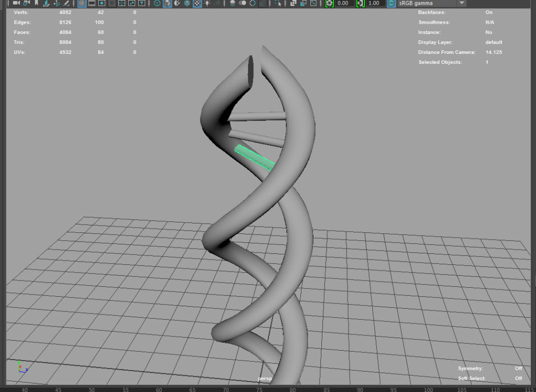Enable Use Default Material icon
536x392 pixels.
pos(177,3)
